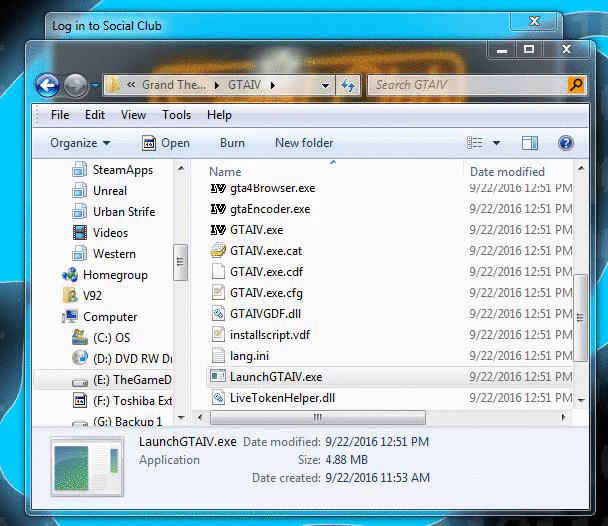Click the GTAIV.exe.cdf file icon
This screenshot has height=526, width=608.
coord(218,271)
